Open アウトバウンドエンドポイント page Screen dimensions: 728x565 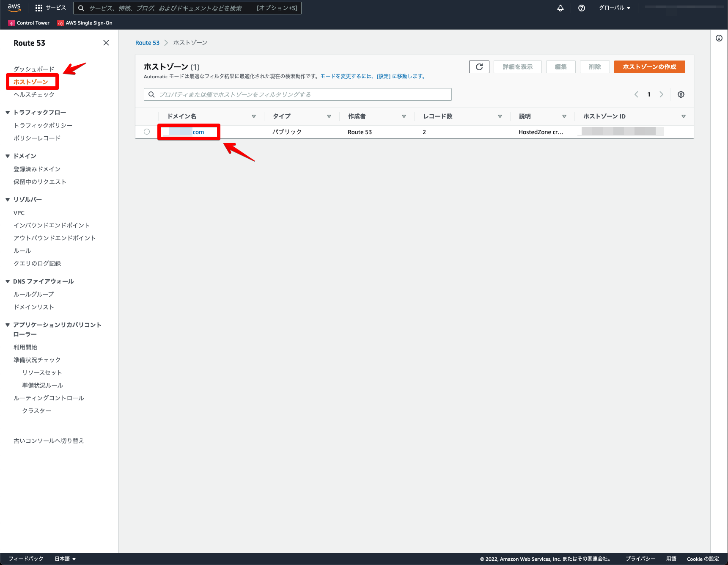pyautogui.click(x=55, y=238)
